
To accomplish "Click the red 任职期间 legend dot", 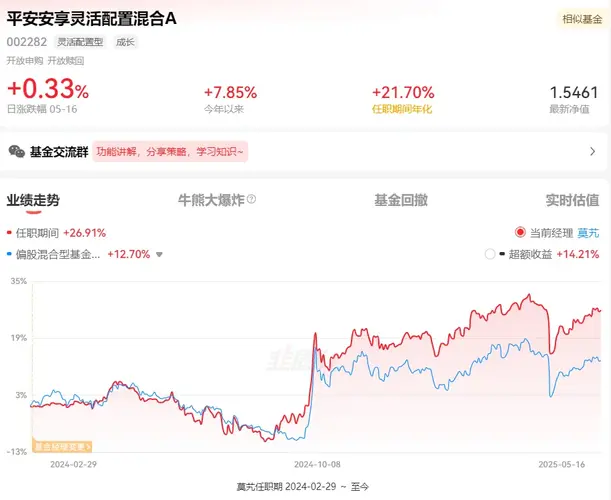I will pyautogui.click(x=9, y=233).
